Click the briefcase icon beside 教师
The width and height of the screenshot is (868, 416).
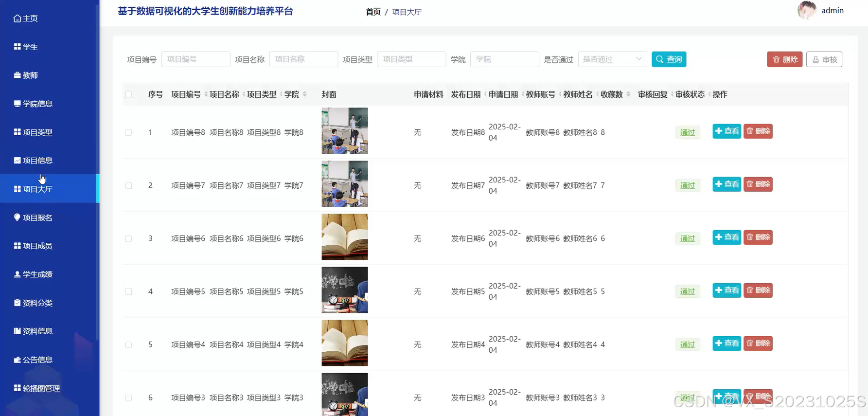coord(18,75)
